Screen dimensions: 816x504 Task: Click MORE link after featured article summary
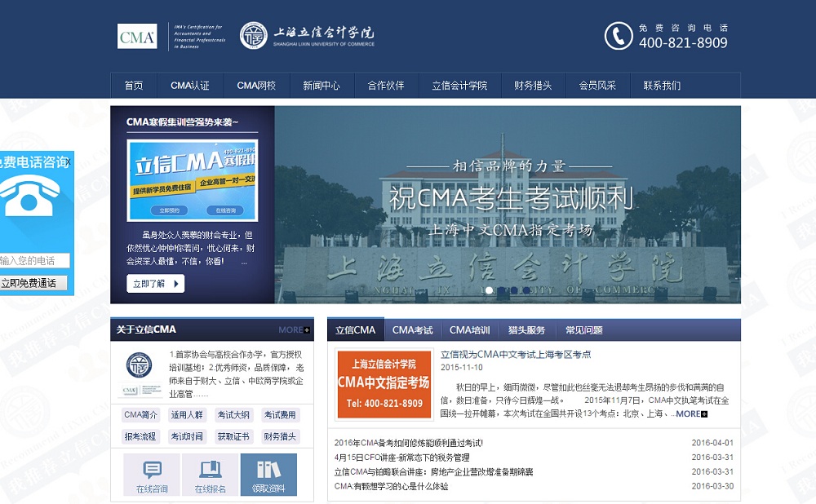691,414
